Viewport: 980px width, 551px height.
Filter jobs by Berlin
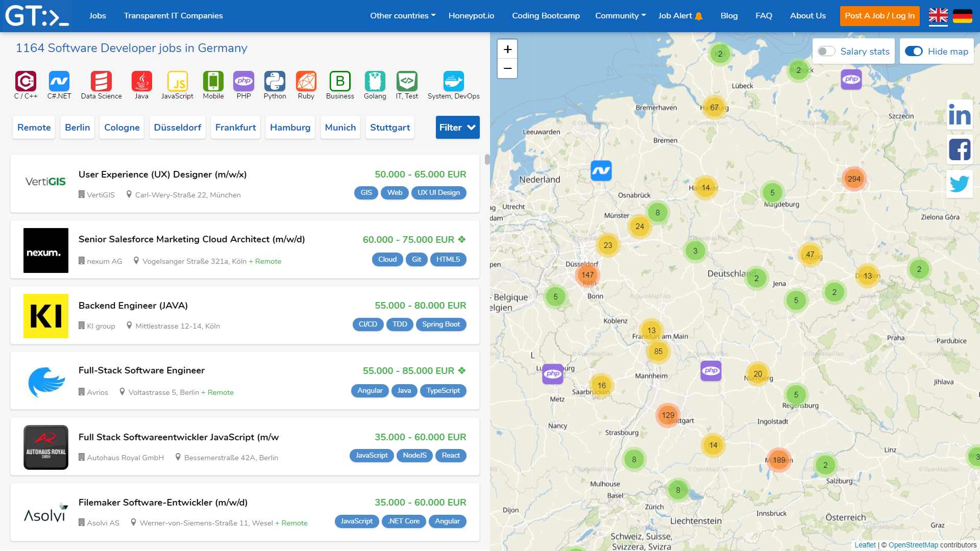(x=78, y=128)
